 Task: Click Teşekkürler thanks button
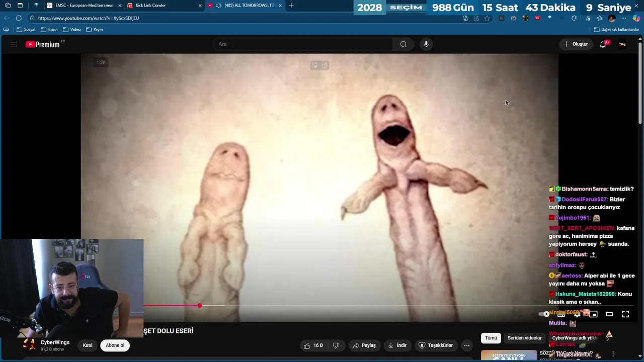click(x=436, y=345)
